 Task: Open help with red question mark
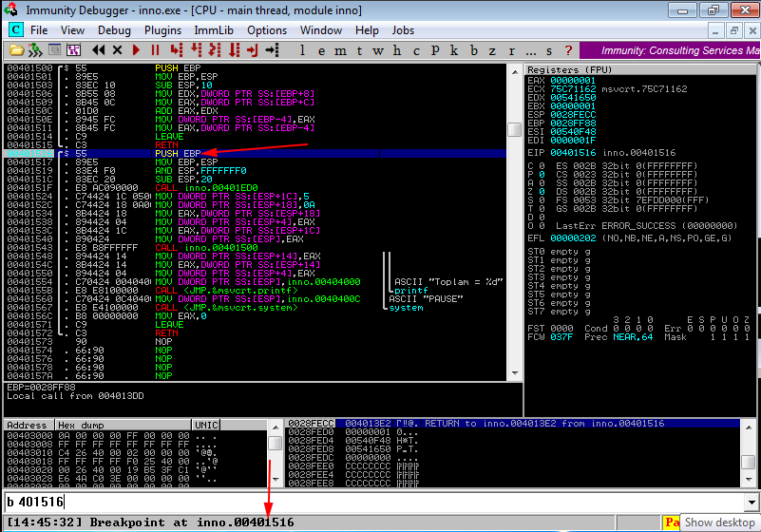click(x=568, y=50)
